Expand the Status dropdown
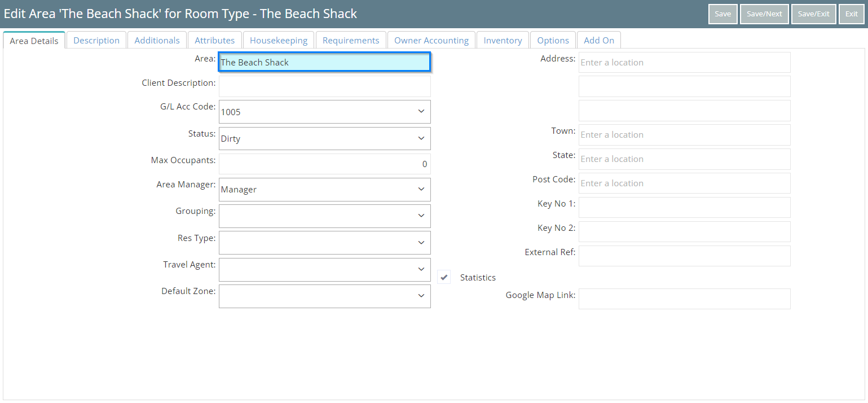Screen dimensions: 868x403 [x=324, y=138]
